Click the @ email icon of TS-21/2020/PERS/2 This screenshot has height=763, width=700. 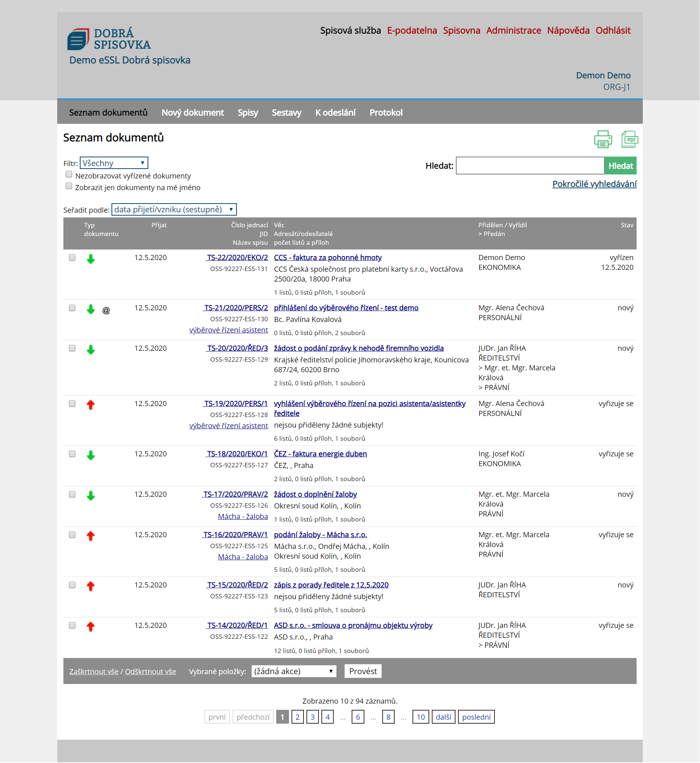106,310
